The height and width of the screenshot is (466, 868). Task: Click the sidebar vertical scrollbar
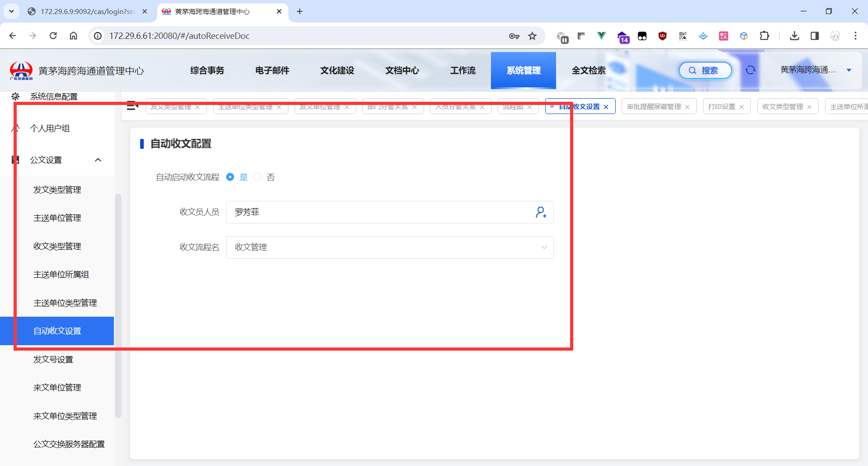point(118,305)
